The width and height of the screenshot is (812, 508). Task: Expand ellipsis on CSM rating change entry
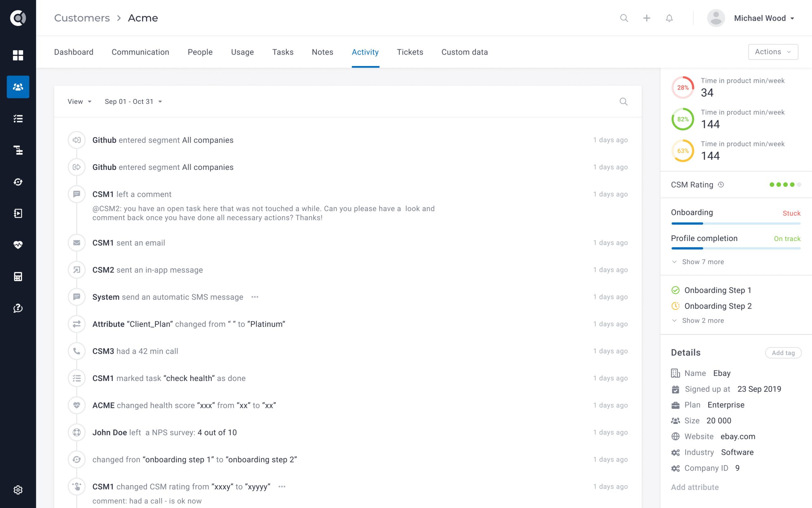click(x=282, y=486)
